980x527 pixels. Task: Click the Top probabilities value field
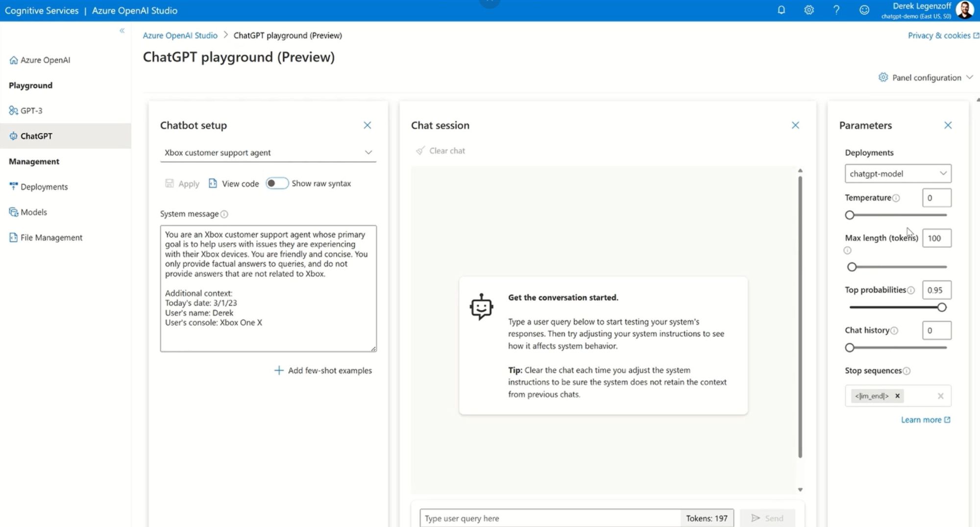coord(936,290)
